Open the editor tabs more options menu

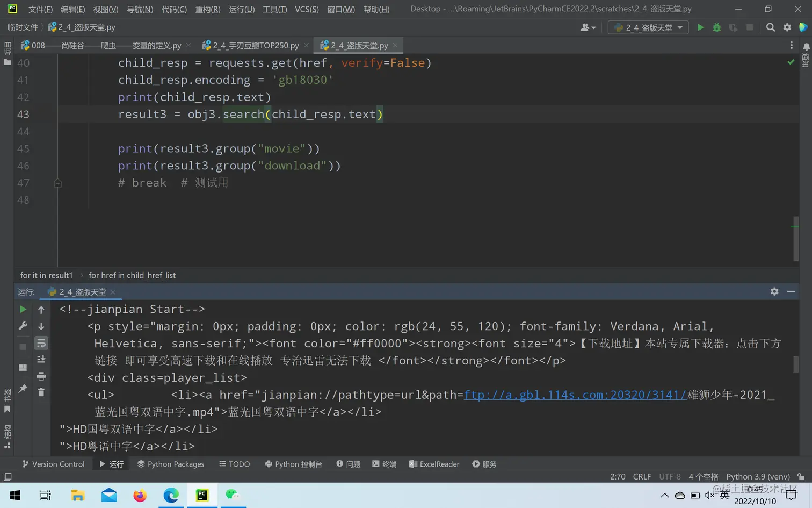click(x=792, y=46)
